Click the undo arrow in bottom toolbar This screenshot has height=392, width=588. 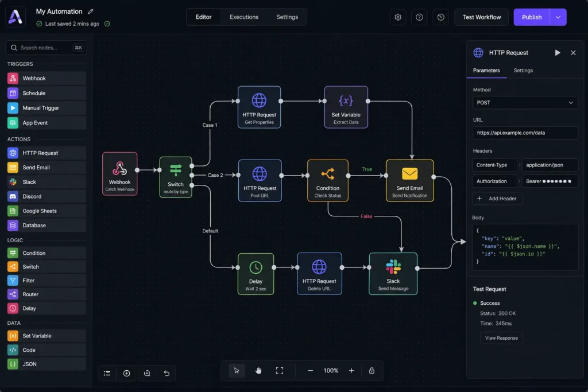(167, 373)
